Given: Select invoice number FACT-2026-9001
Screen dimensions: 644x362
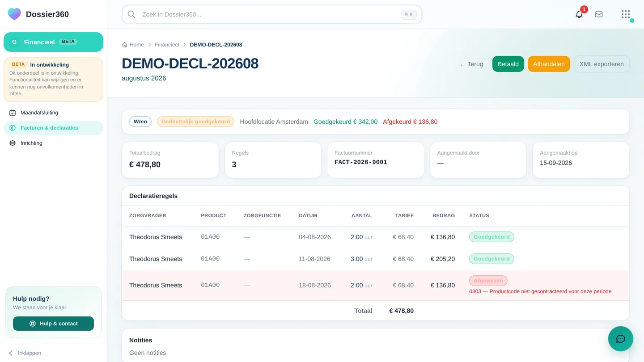Looking at the screenshot, I should click(x=361, y=162).
